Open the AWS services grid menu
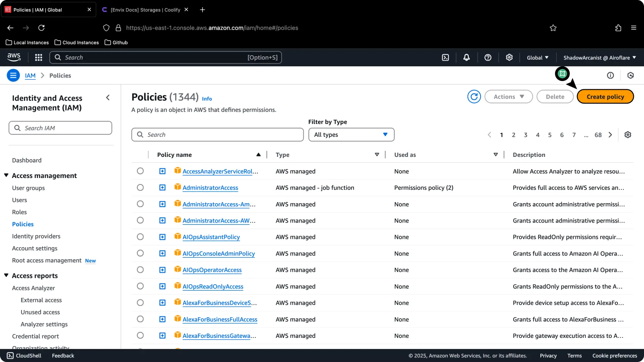The width and height of the screenshot is (644, 362). pos(39,57)
